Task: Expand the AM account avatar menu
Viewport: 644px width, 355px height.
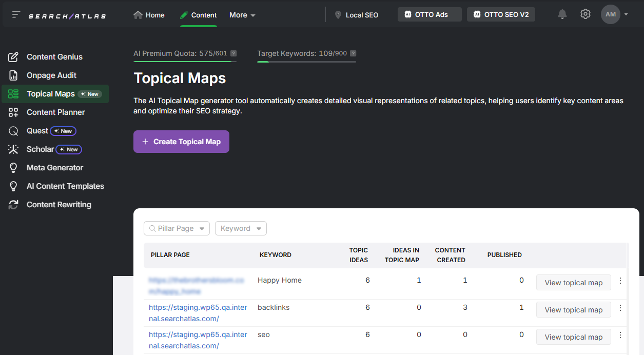Action: pos(614,14)
